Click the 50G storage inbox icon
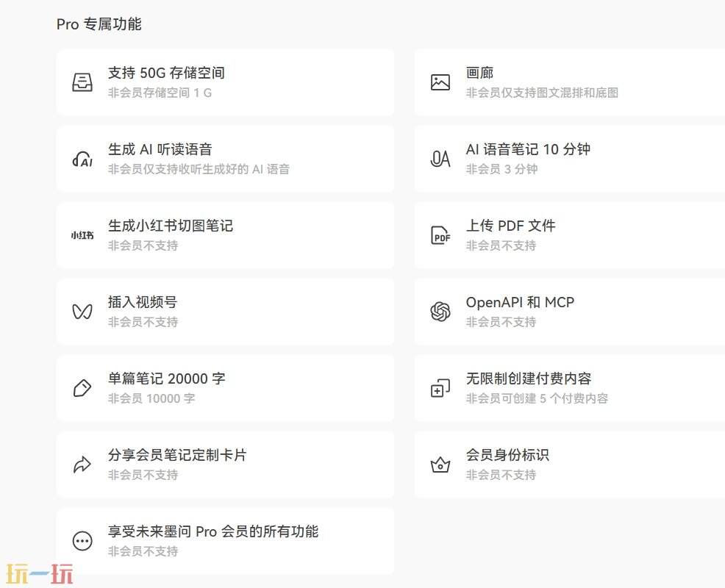 (82, 82)
